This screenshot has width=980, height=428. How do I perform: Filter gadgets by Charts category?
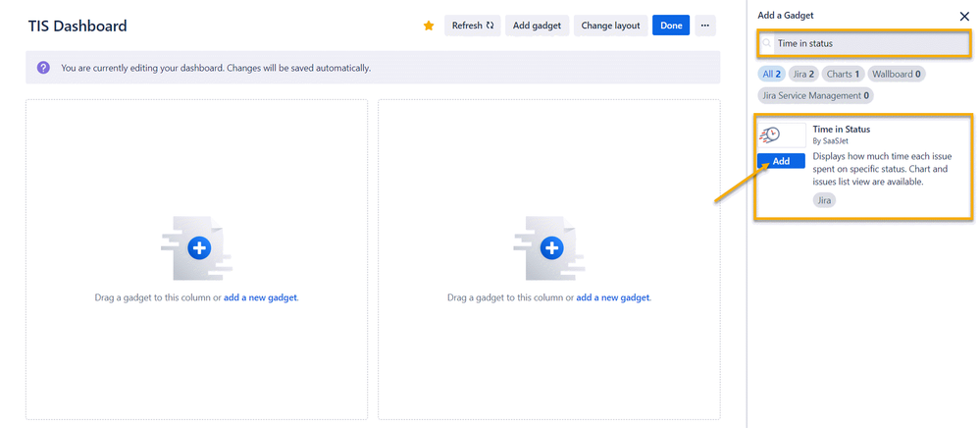[x=843, y=74]
